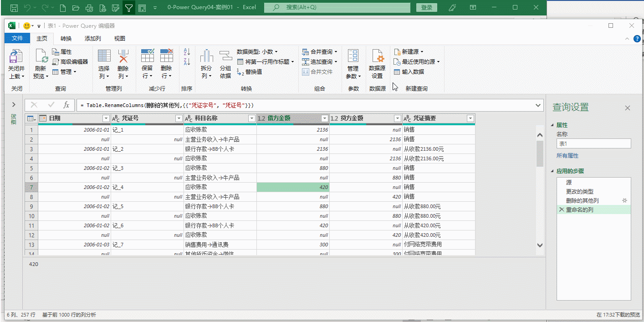The image size is (644, 322).
Task: Click the Group By (分组依据) icon
Action: (225, 56)
